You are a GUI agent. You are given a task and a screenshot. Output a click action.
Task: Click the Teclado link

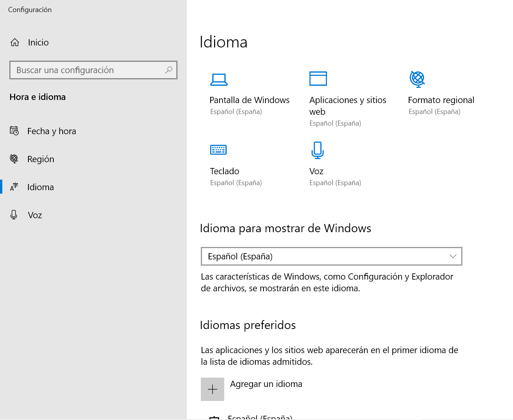[225, 171]
